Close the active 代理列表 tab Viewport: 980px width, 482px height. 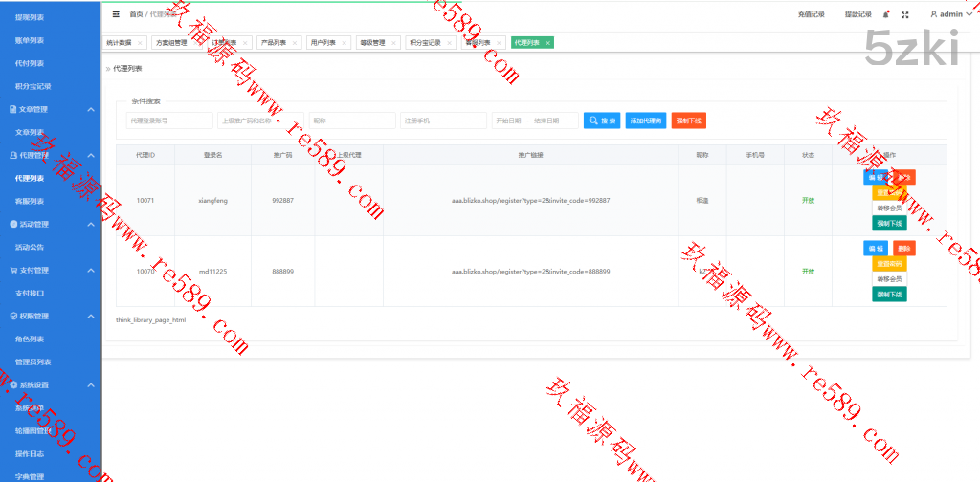pyautogui.click(x=547, y=43)
